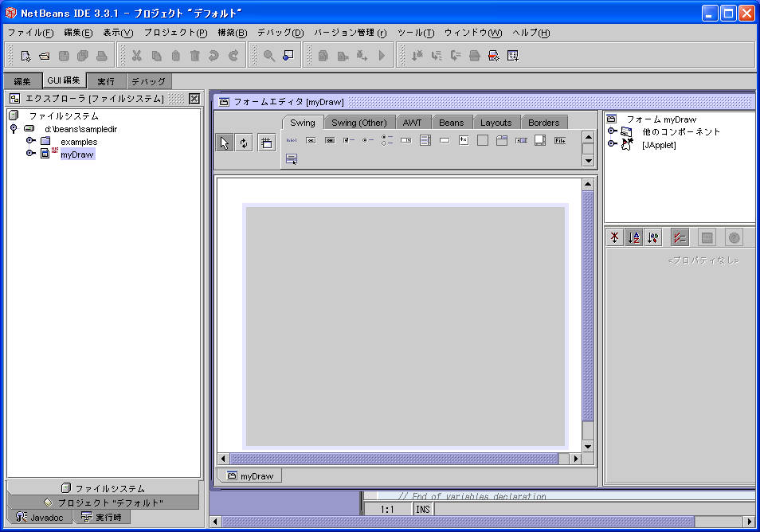The width and height of the screenshot is (760, 532).
Task: Toggle unsorted property order button
Action: [614, 237]
